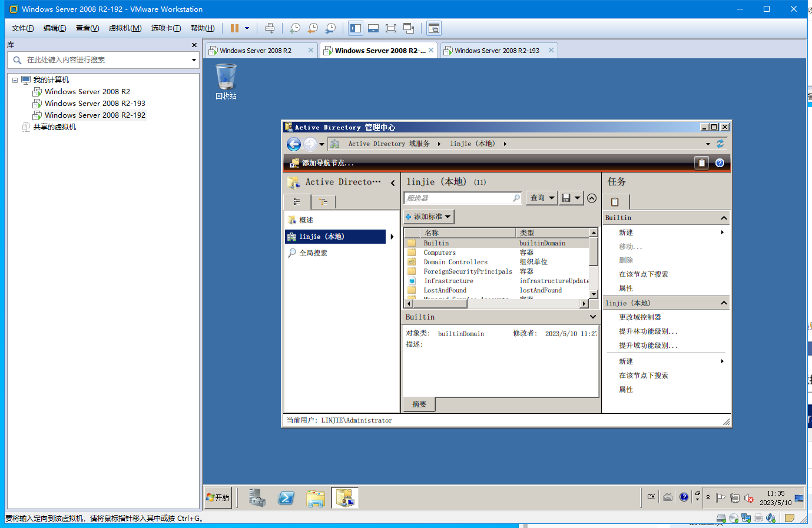This screenshot has width=812, height=528.
Task: Expand the linjie (本地) node arrow
Action: tap(392, 237)
